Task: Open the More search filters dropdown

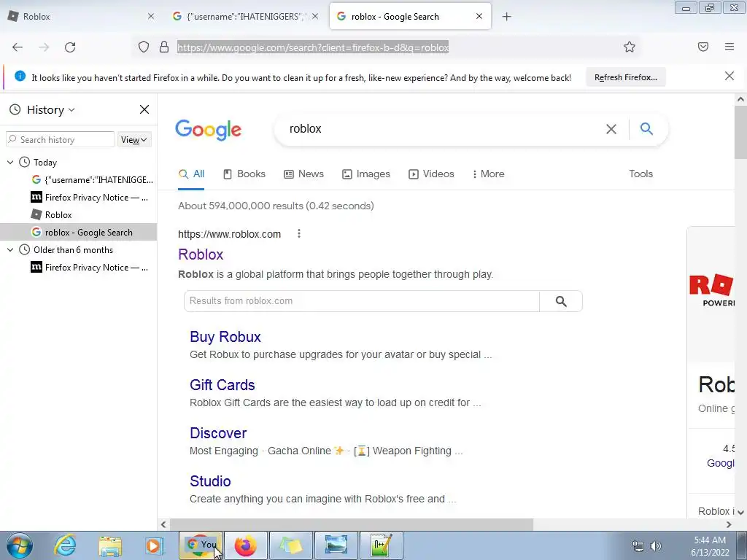Action: click(x=488, y=174)
